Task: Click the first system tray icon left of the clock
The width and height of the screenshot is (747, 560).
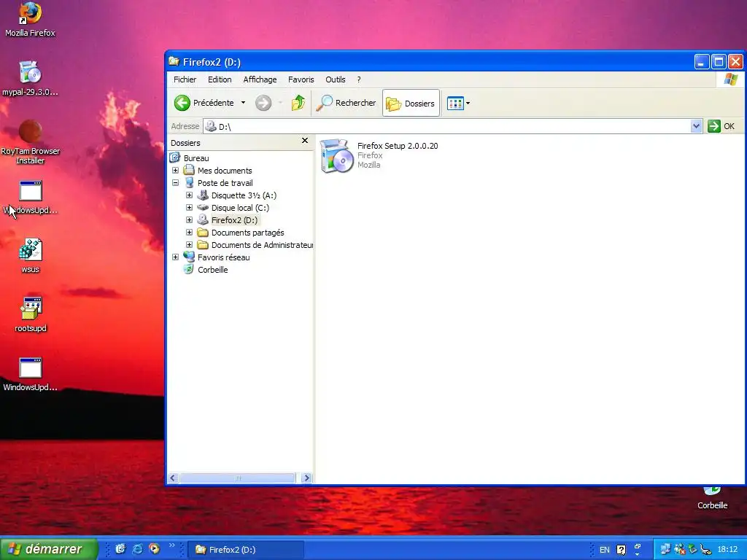Action: coord(665,550)
